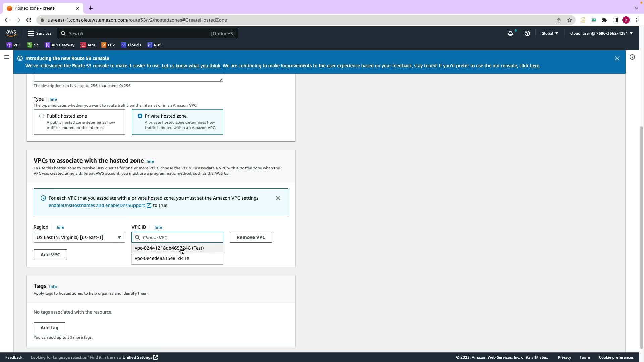Open the Services grid menu

tap(39, 33)
